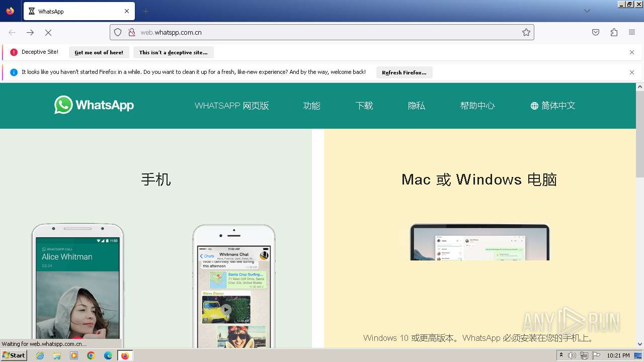The height and width of the screenshot is (362, 644).
Task: Click the URL address bar
Action: [x=322, y=32]
